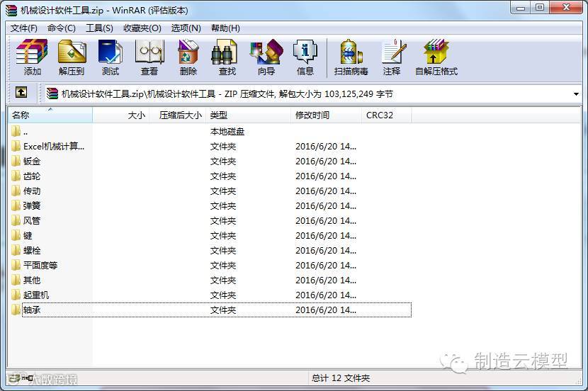Show archive Info (信息) icon
This screenshot has height=391, width=588.
[x=305, y=57]
